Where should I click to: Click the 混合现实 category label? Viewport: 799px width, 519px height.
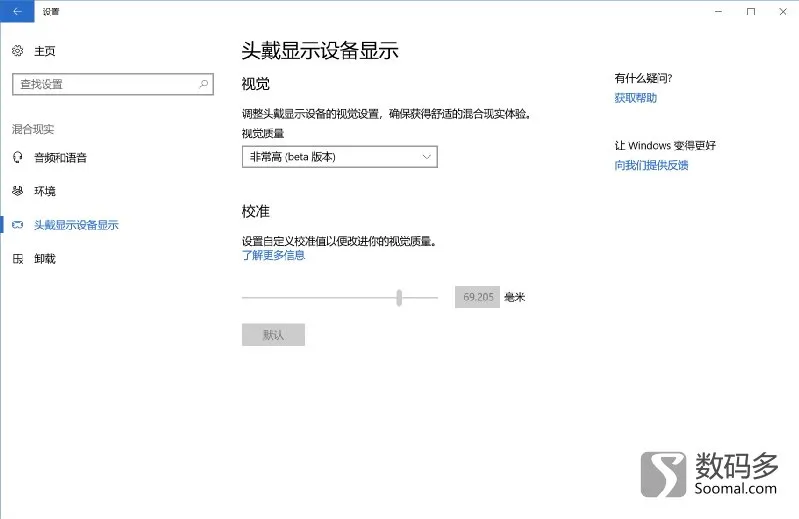point(33,129)
